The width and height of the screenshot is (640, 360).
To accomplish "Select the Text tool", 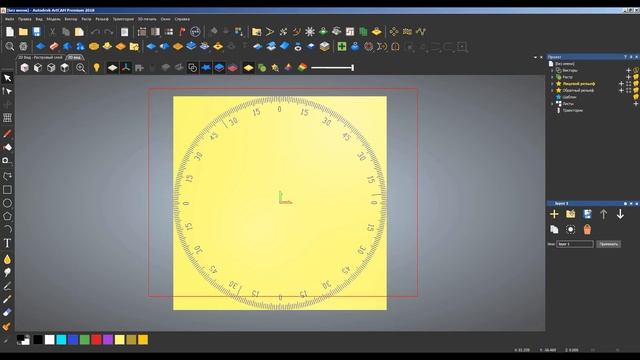I will pos(7,243).
